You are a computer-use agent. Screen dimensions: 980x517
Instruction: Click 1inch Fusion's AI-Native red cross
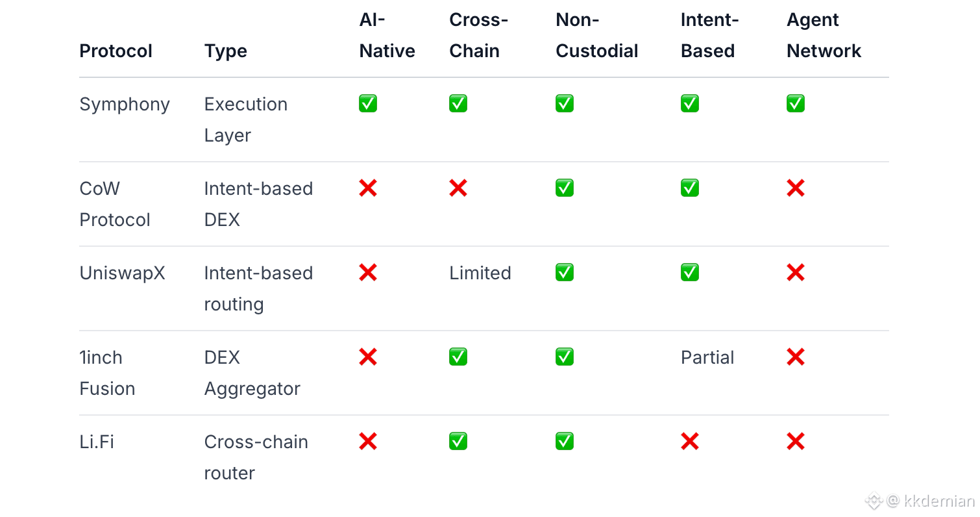tap(368, 357)
